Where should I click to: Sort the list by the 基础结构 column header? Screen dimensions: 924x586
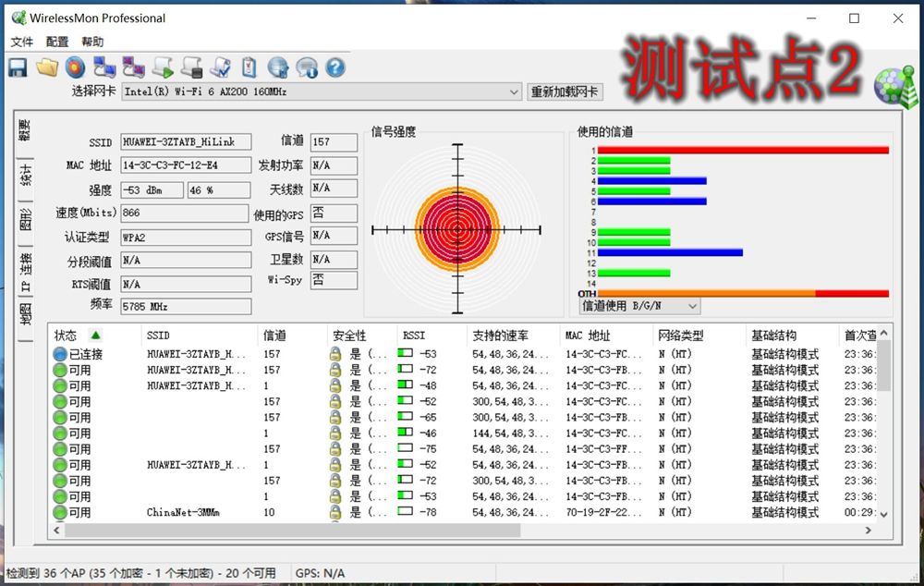point(793,336)
